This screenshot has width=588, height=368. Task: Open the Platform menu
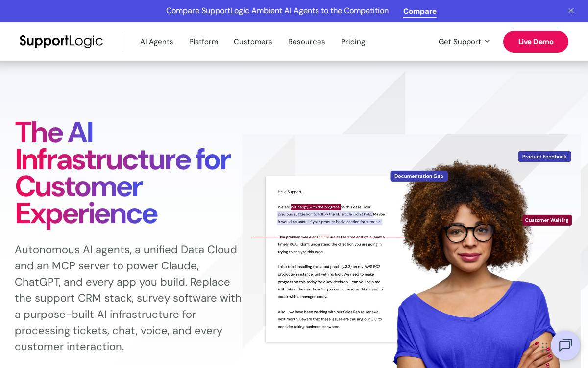click(x=204, y=42)
